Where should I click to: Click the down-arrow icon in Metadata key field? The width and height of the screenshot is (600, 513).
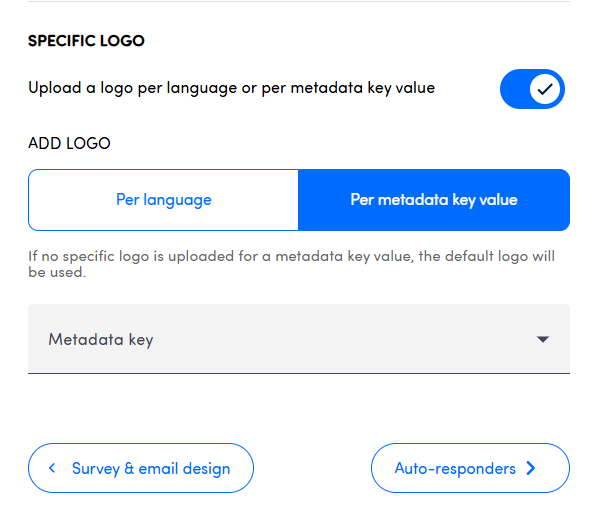click(543, 340)
